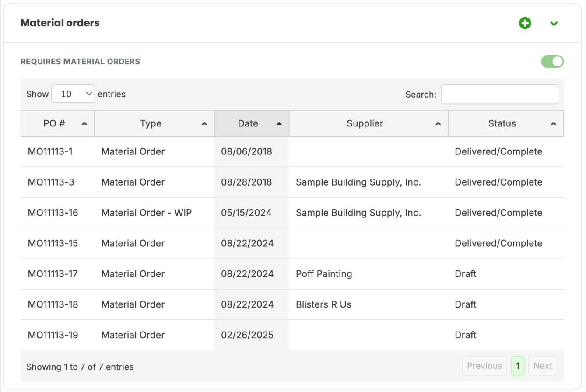586x392 pixels.
Task: Click the date 08/28/2018
Action: [246, 182]
